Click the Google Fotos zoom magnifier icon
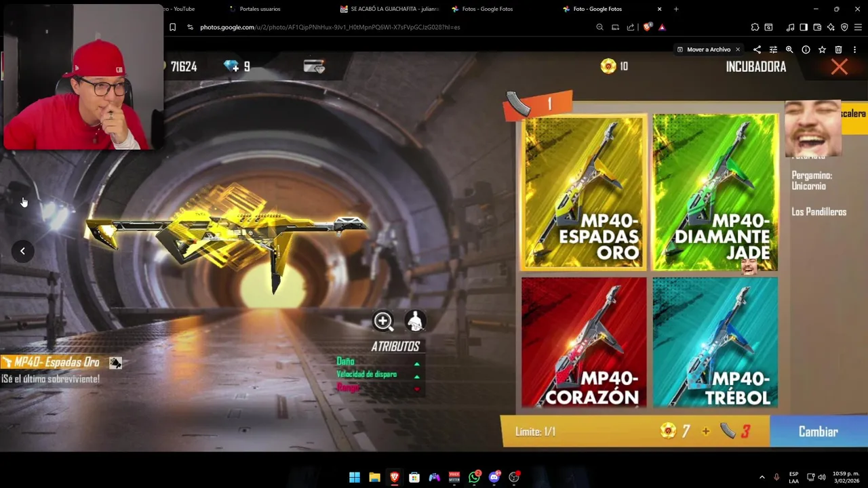This screenshot has width=868, height=488. coord(789,49)
